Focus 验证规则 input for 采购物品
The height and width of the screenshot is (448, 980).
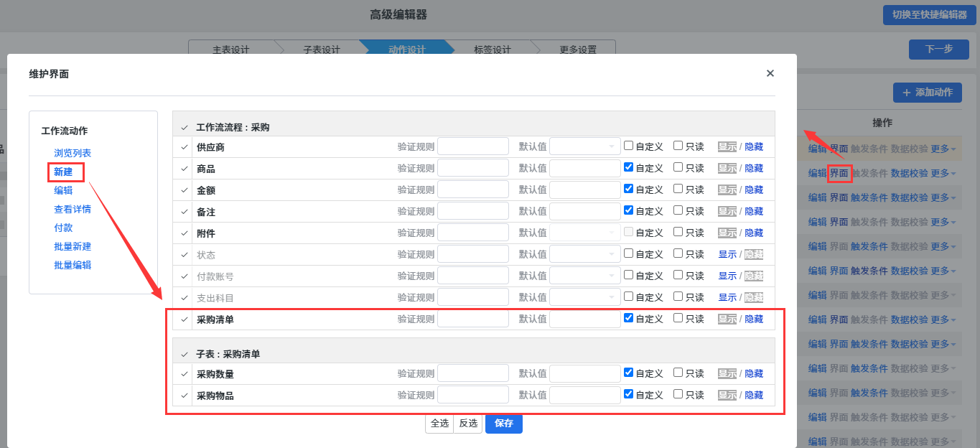point(473,395)
